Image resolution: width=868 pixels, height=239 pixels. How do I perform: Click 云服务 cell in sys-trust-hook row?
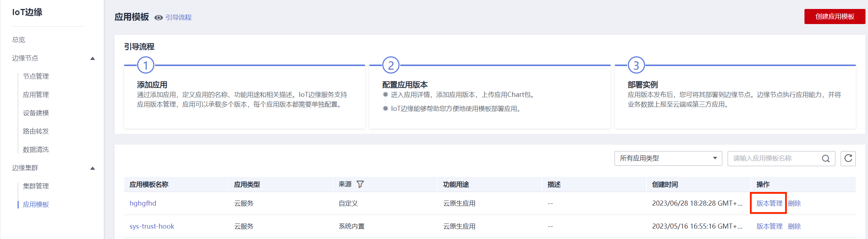[244, 226]
